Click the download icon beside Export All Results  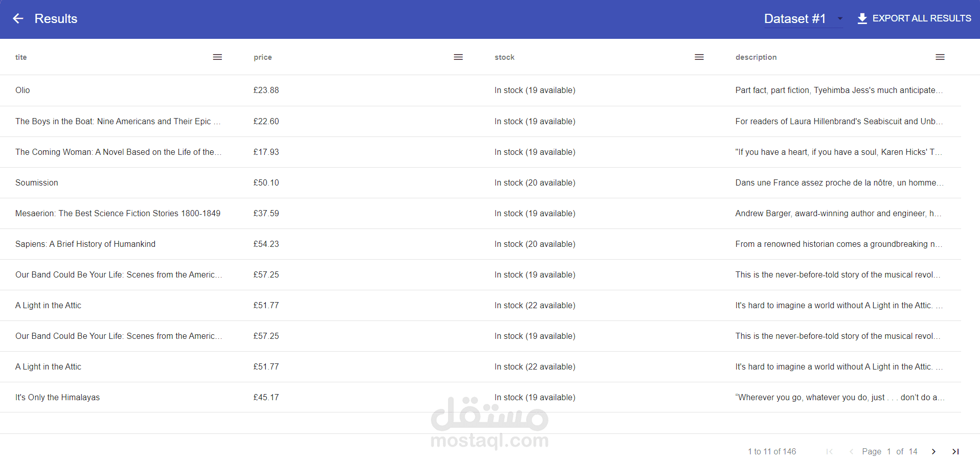(x=862, y=19)
